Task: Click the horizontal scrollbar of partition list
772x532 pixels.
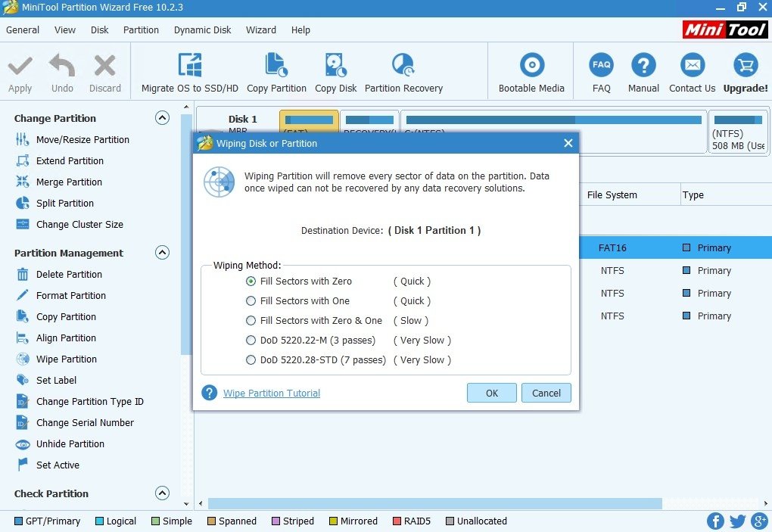Action: click(x=434, y=503)
